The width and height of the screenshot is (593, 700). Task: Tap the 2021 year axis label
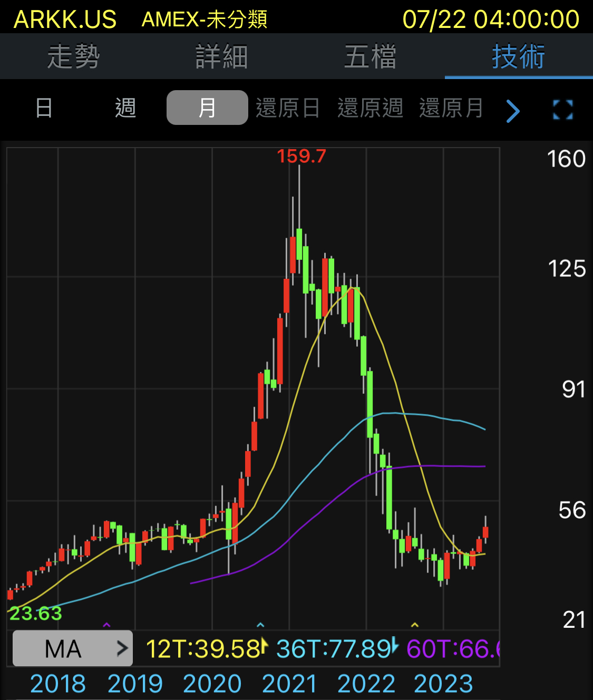[x=289, y=684]
